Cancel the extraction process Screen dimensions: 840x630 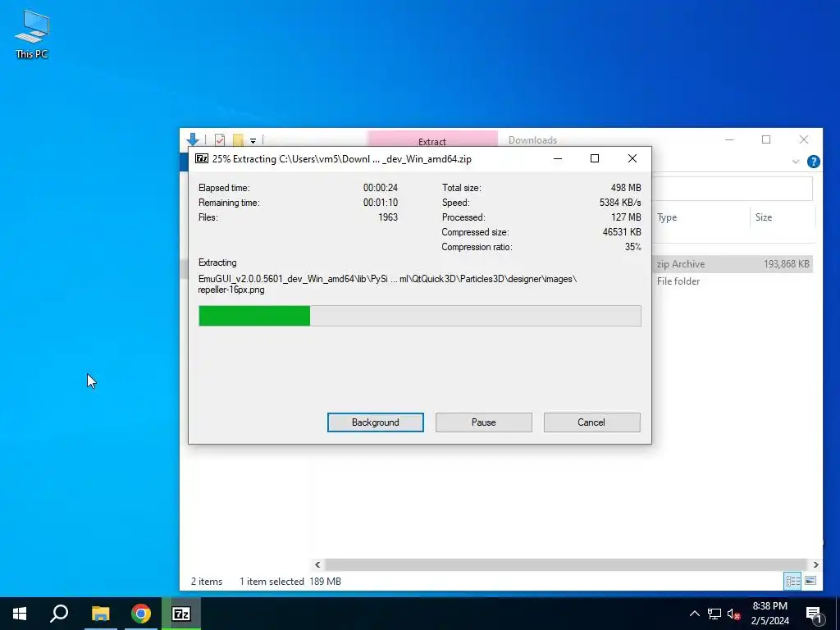coord(591,422)
